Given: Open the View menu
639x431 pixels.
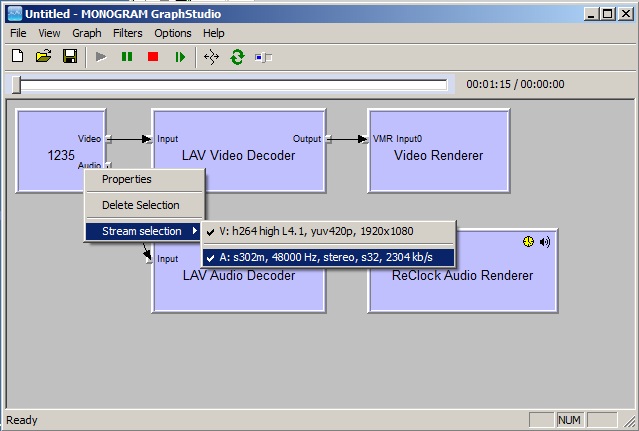Looking at the screenshot, I should (49, 33).
